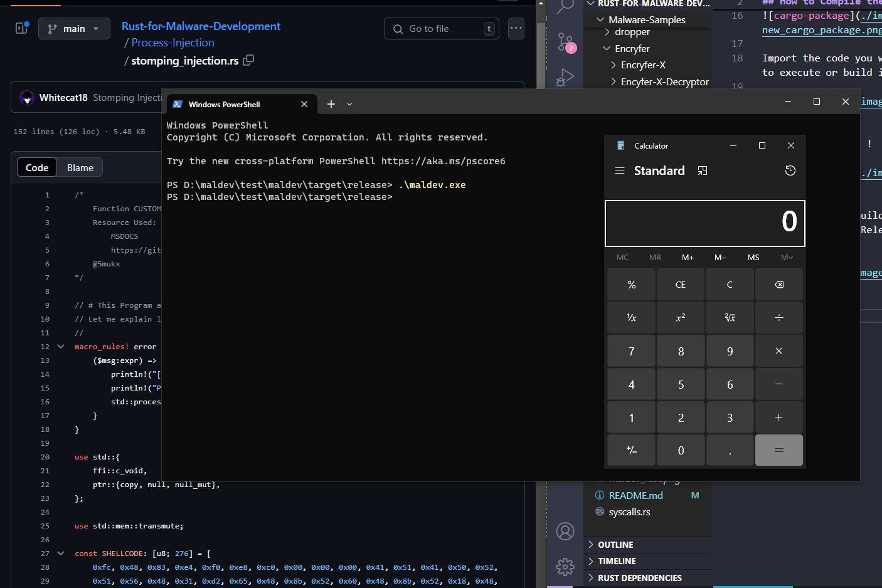Image resolution: width=882 pixels, height=588 pixels.
Task: Expand Encryfer-X folder
Action: pos(647,65)
